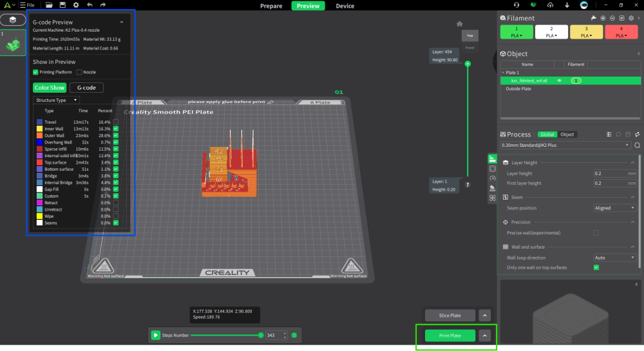Select the Others four-circle side tab icon
Viewport: 644px width, 351px height.
pyautogui.click(x=493, y=198)
